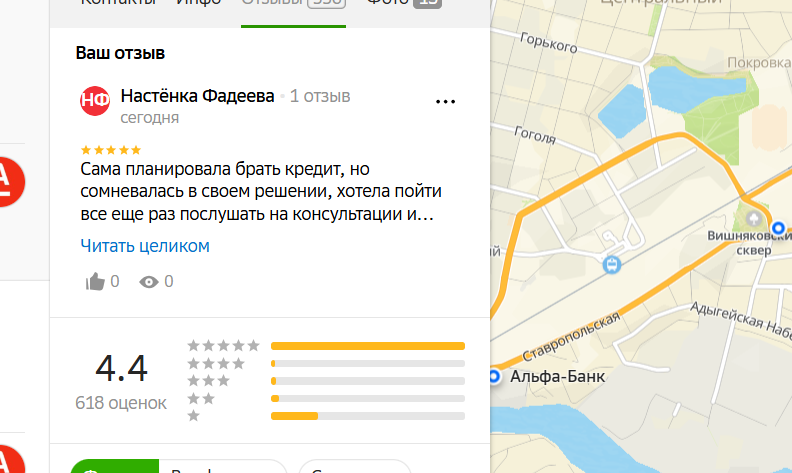The image size is (792, 473).
Task: Click the сегодня date label
Action: [x=150, y=118]
